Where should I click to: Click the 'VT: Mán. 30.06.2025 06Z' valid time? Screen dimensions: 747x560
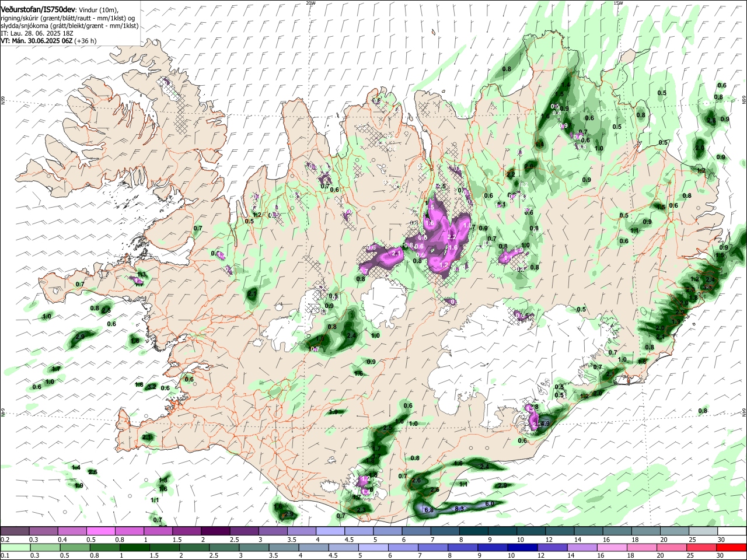(x=36, y=41)
